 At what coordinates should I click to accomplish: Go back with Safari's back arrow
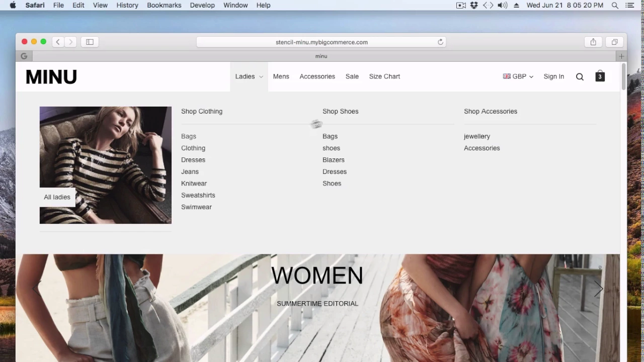coord(58,42)
